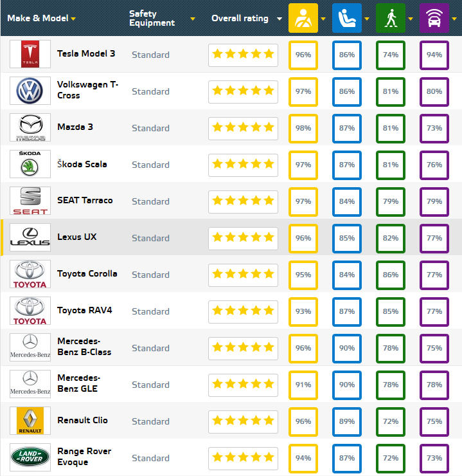Open the Safety Equipment sort dropdown arrow
Screen dimensions: 462x476
pyautogui.click(x=193, y=19)
